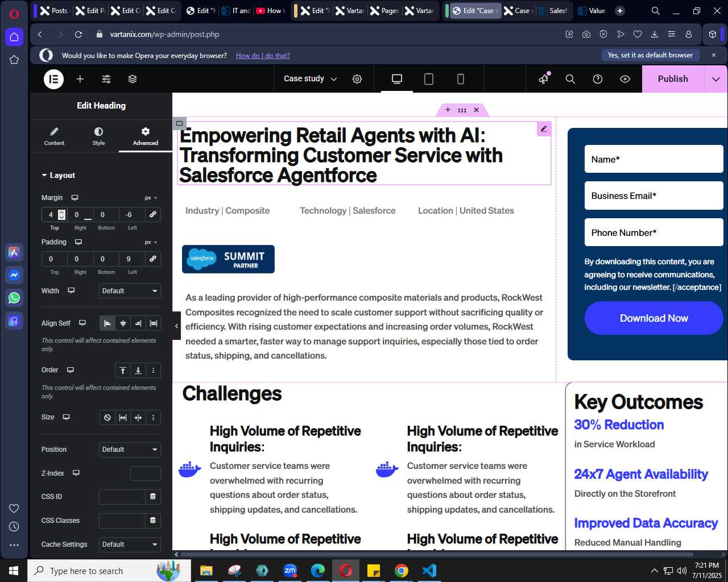Viewport: 728px width, 582px height.
Task: Open Margin unit px dropdown
Action: click(151, 198)
